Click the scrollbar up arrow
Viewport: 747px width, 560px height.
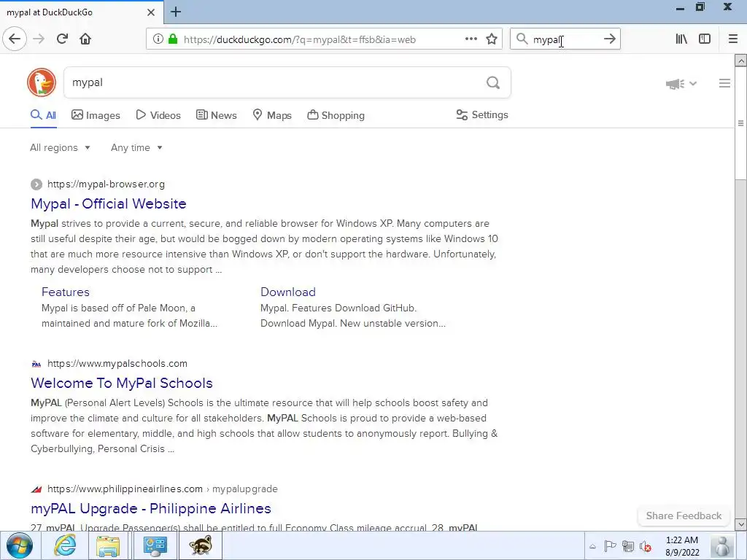740,61
